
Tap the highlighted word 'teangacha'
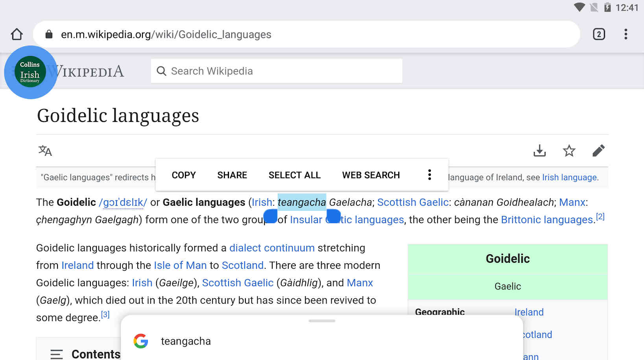(x=302, y=202)
